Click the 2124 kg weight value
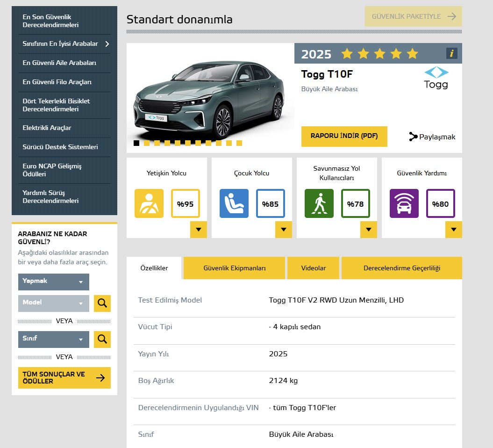 (x=283, y=381)
